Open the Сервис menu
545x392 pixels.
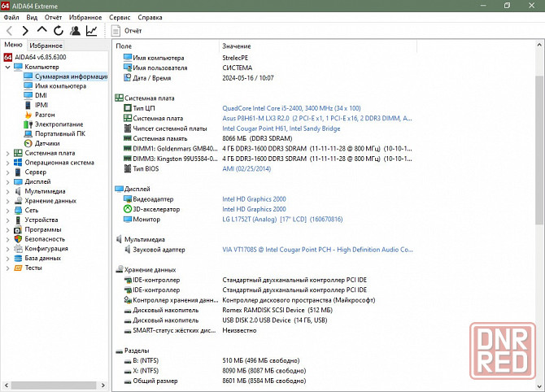pyautogui.click(x=120, y=17)
